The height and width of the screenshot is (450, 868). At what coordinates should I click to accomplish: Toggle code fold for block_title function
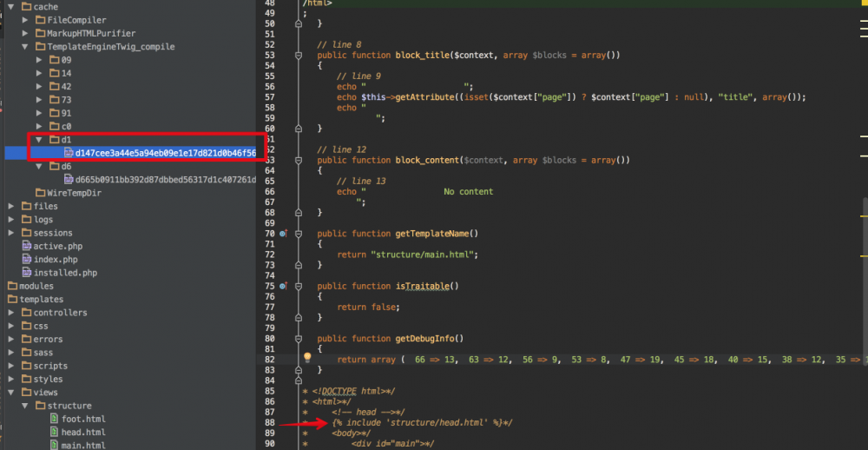point(299,56)
